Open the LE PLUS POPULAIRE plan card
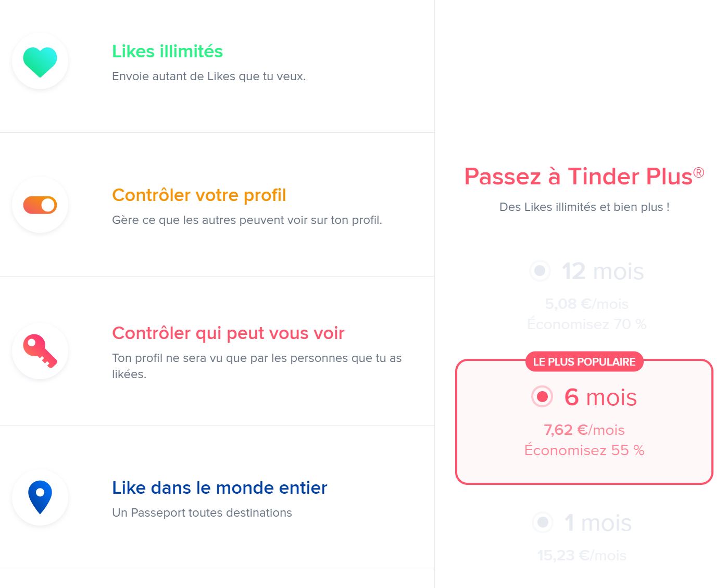727x588 pixels. [x=584, y=421]
